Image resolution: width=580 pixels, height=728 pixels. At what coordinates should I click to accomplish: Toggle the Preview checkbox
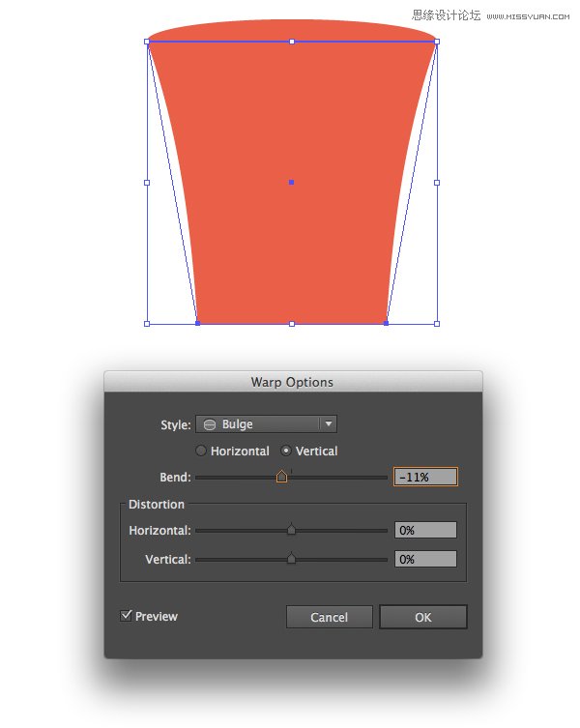pos(127,616)
